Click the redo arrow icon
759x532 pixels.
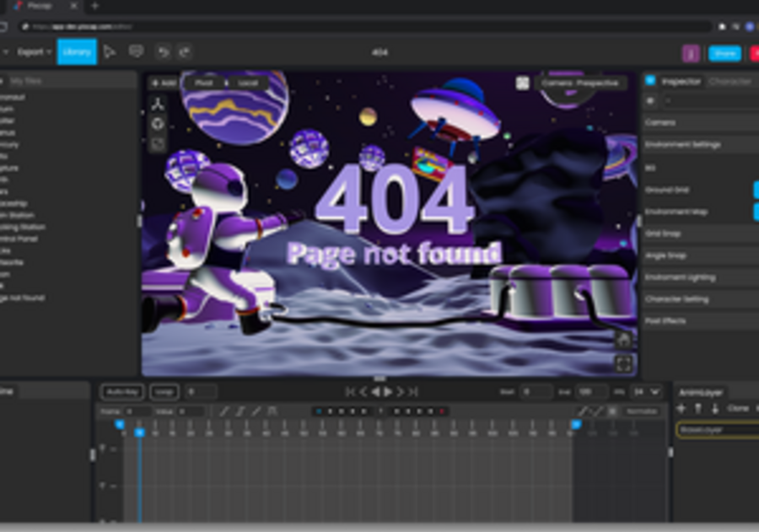(184, 52)
